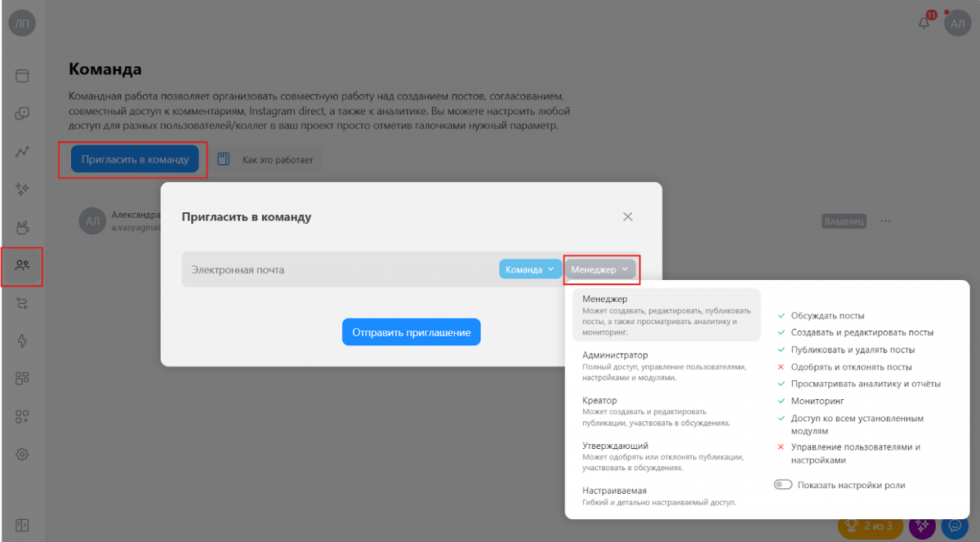Open the analytics graph icon in sidebar
Image resolution: width=980 pixels, height=542 pixels.
[22, 152]
